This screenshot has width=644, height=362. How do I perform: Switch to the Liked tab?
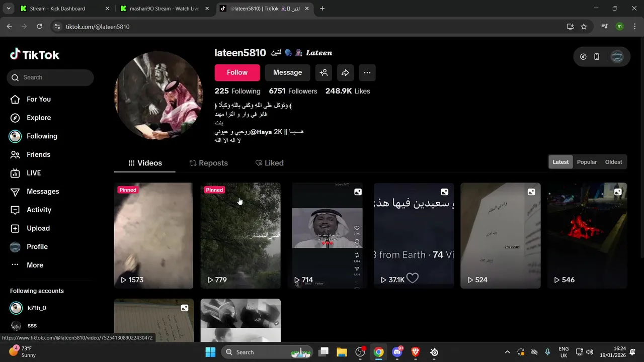270,163
